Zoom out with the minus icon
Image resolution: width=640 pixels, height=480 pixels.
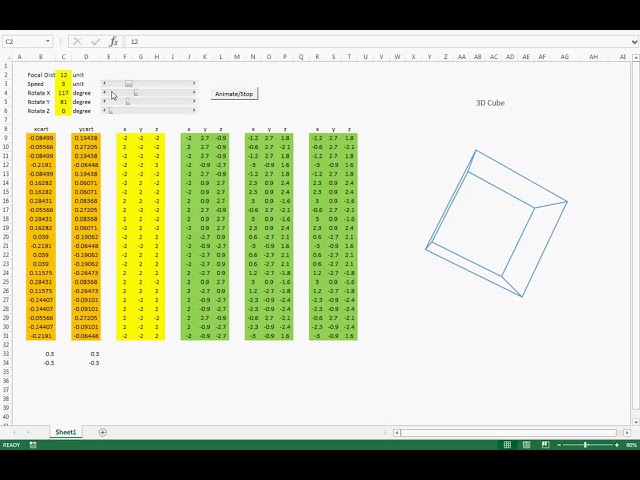point(559,445)
